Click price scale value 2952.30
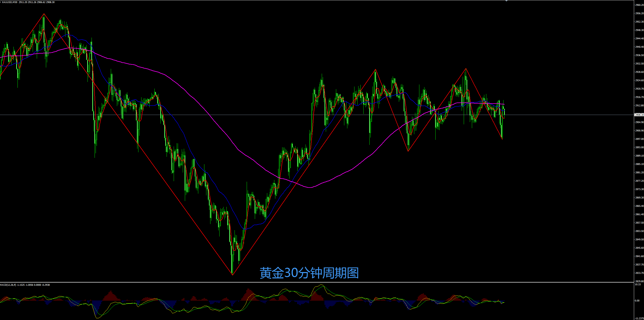Screen dimensions: 644x320 click(x=639, y=22)
